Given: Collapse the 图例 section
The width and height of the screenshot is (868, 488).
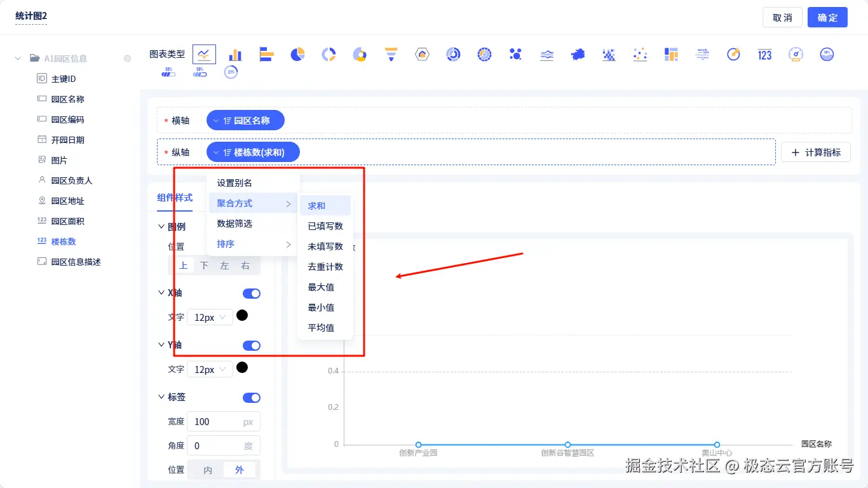Looking at the screenshot, I should pyautogui.click(x=161, y=227).
